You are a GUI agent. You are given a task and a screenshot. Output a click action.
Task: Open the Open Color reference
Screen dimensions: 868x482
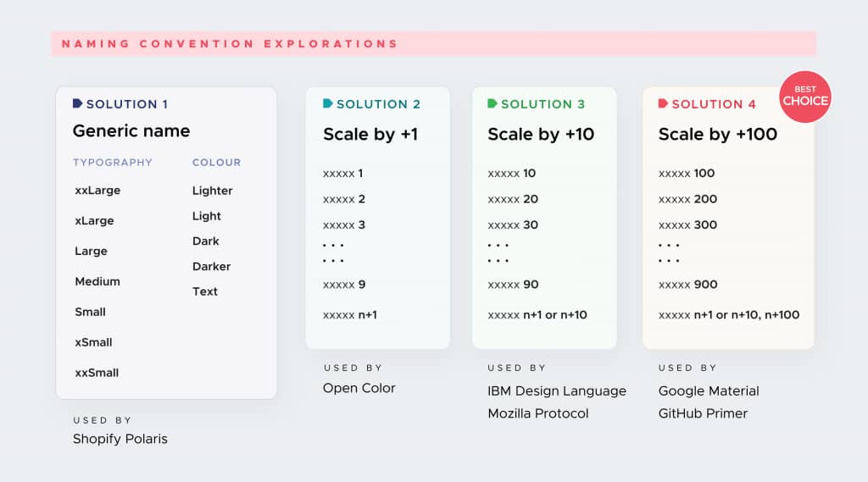click(x=359, y=388)
